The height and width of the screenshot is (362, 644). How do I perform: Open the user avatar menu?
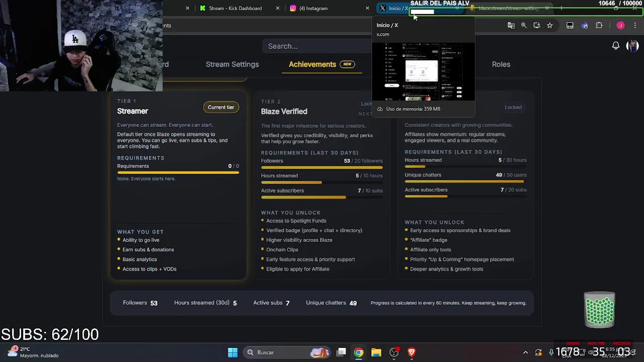tap(632, 46)
